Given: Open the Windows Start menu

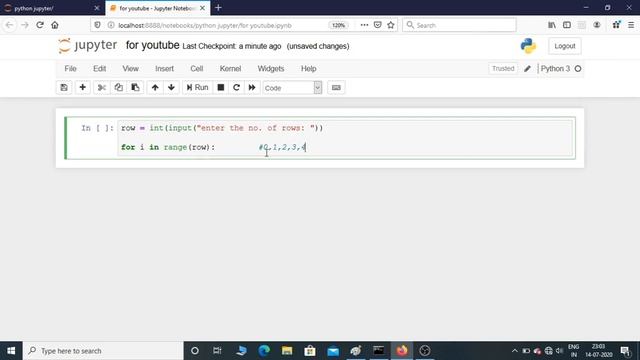Looking at the screenshot, I should pyautogui.click(x=11, y=351).
